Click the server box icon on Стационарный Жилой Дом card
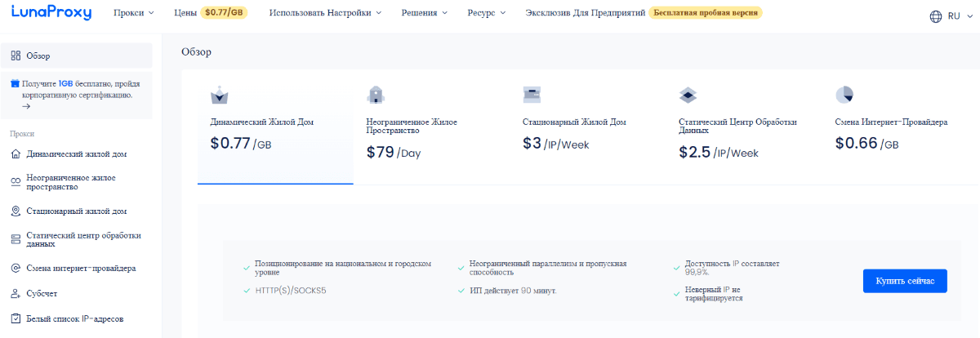Screen dimensions: 980x338 point(532,95)
